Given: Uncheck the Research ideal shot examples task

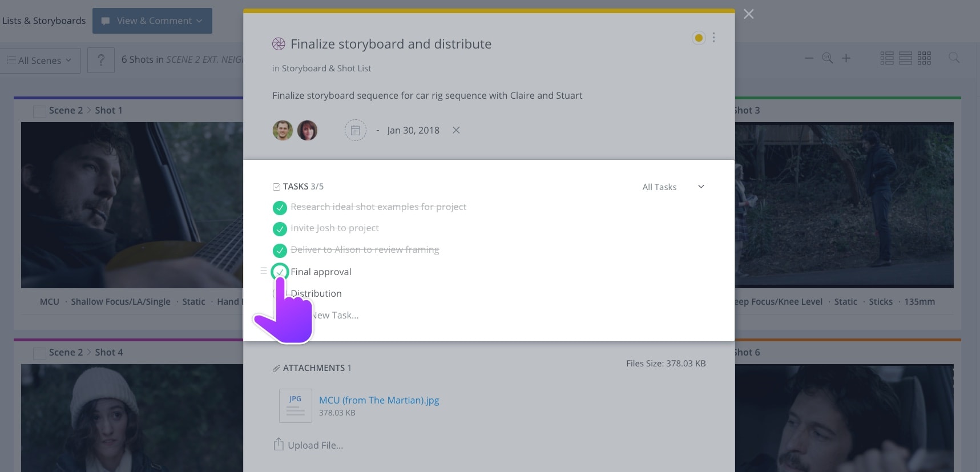Looking at the screenshot, I should point(280,207).
